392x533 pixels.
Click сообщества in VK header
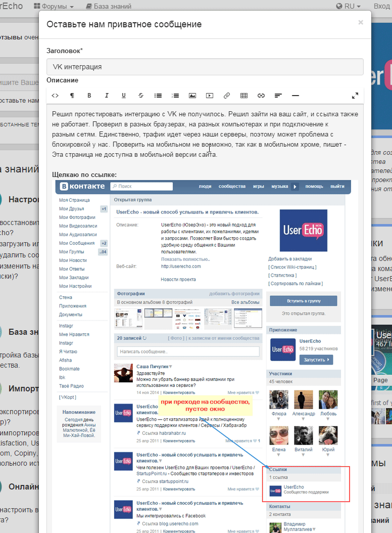tap(232, 186)
